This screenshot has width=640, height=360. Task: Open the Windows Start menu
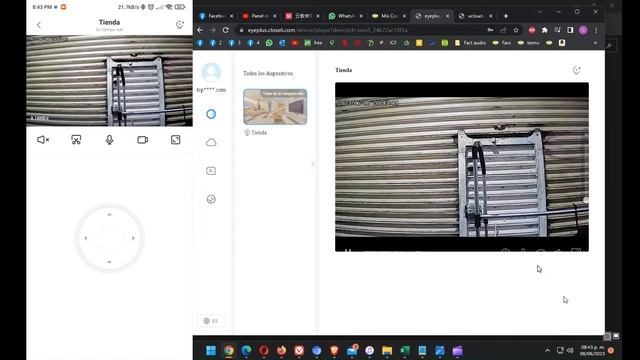tap(211, 351)
